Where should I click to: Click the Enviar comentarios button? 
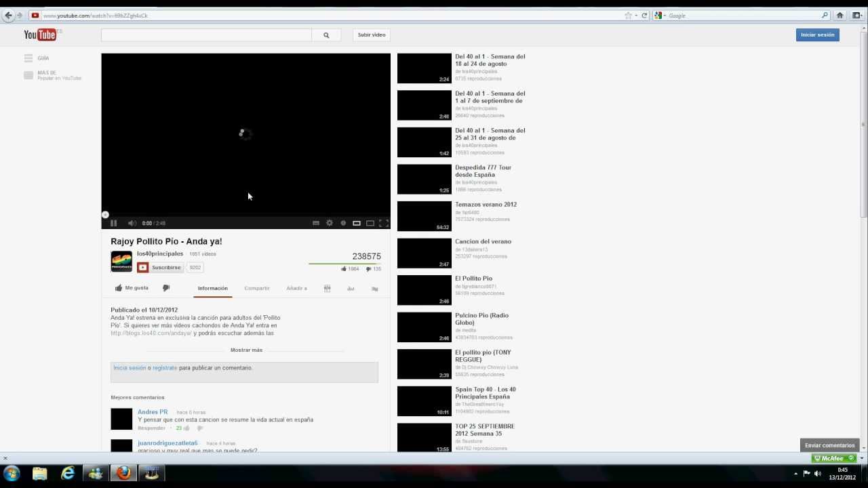pos(830,445)
